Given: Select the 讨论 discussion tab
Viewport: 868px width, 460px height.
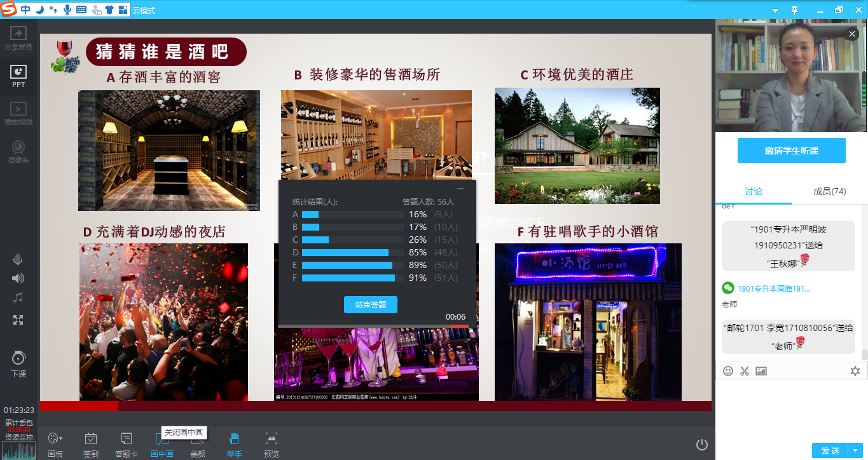Looking at the screenshot, I should coord(753,191).
